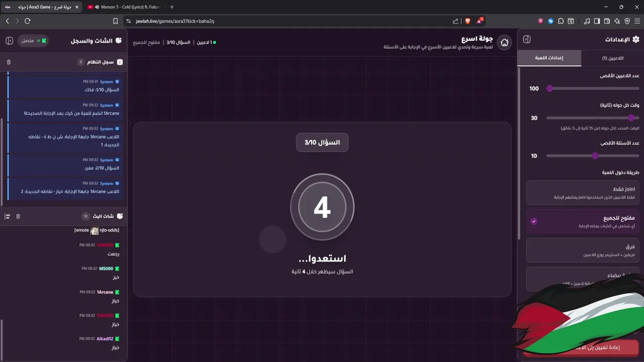
Task: Click the مفتوح للجميع status in header
Action: [146, 42]
